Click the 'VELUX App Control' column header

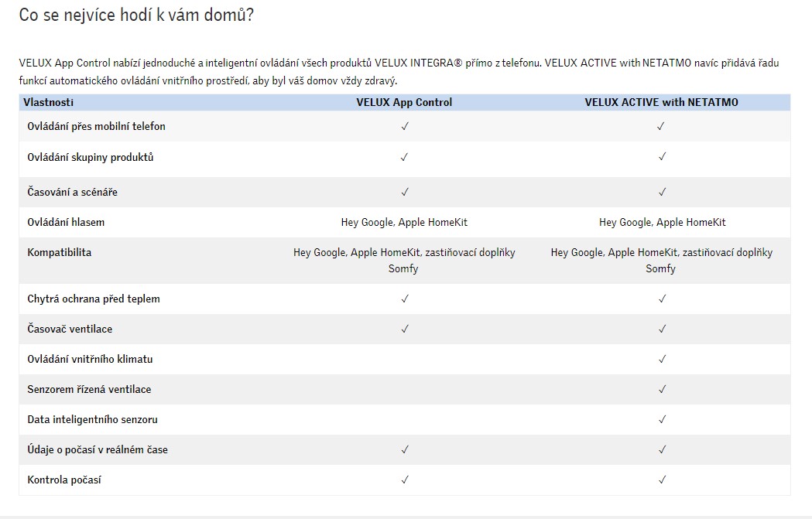coord(404,102)
